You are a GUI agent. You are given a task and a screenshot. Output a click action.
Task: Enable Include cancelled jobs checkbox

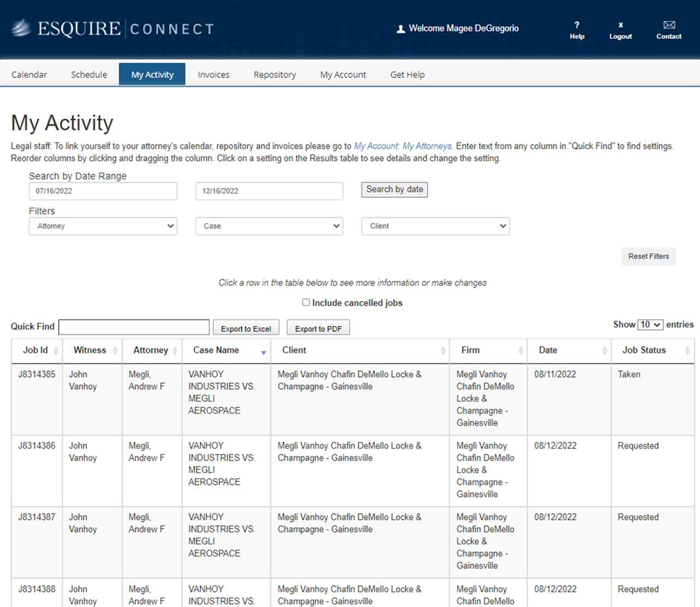click(306, 302)
